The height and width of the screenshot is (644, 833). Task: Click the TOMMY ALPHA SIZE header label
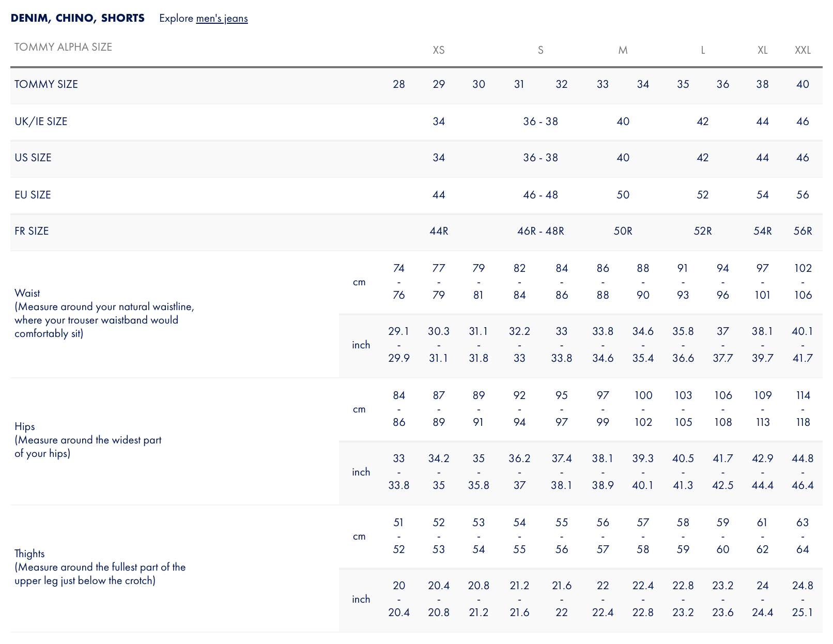(x=63, y=47)
